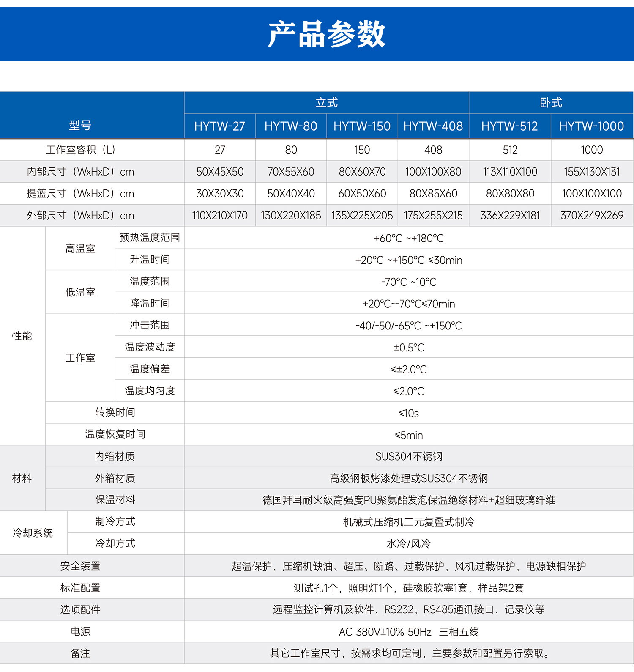This screenshot has width=634, height=672.
Task: Click the 性能 category cell
Action: click(x=22, y=336)
